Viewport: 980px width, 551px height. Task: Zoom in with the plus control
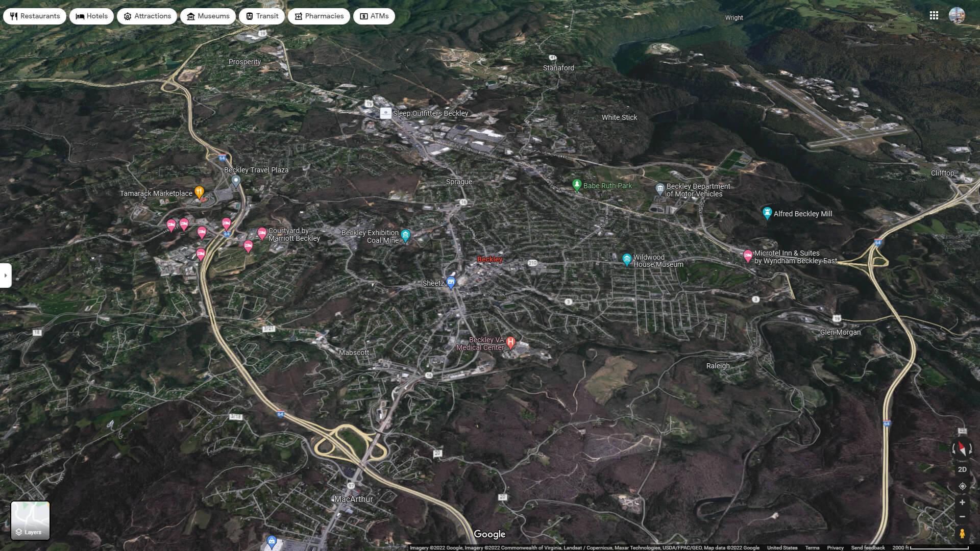coord(963,503)
